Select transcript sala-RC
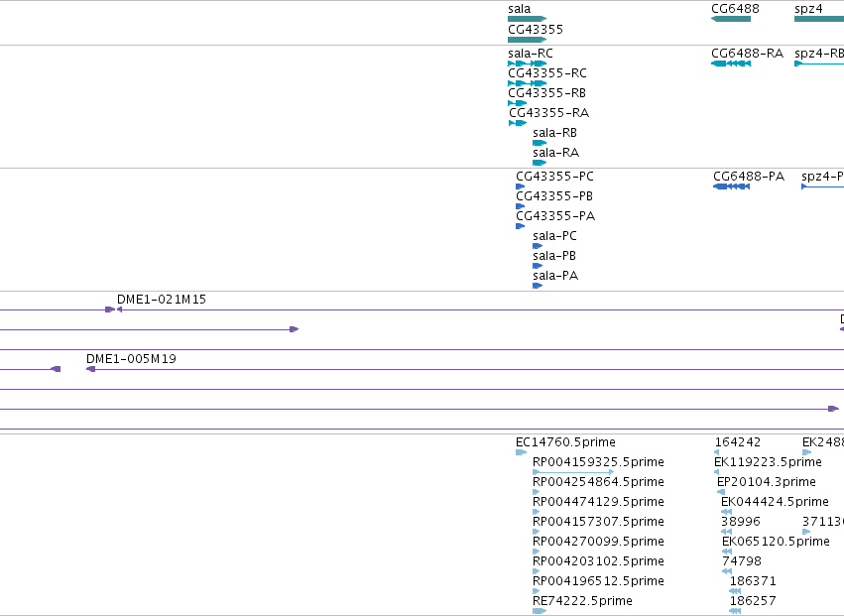844x616 pixels. [x=527, y=63]
